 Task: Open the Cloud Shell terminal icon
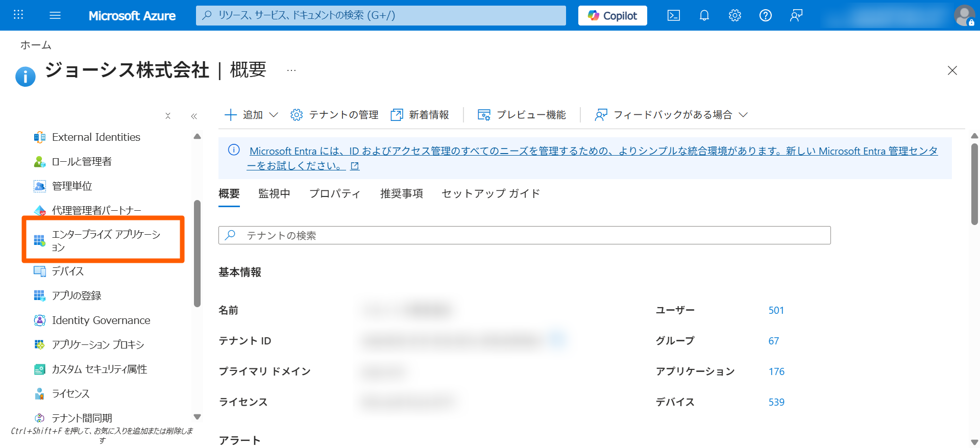click(673, 15)
